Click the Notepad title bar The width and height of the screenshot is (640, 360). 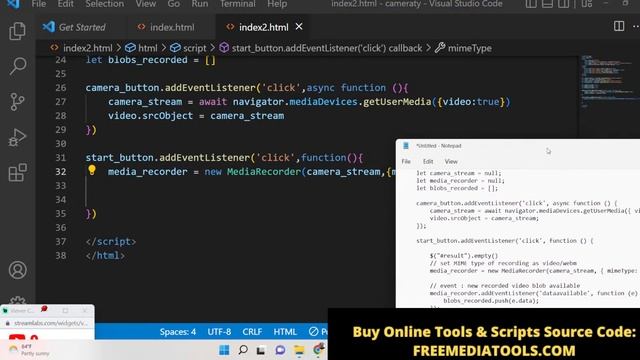[518, 146]
